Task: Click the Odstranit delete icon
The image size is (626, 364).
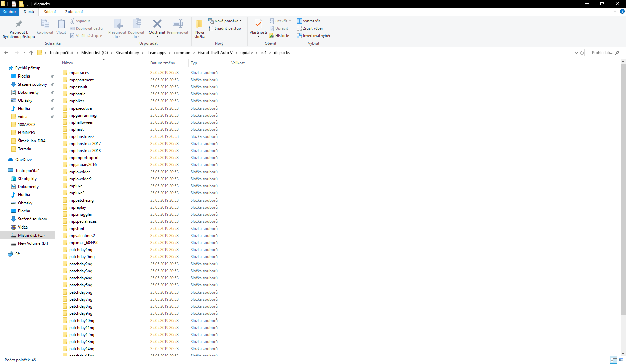Action: pos(157,24)
